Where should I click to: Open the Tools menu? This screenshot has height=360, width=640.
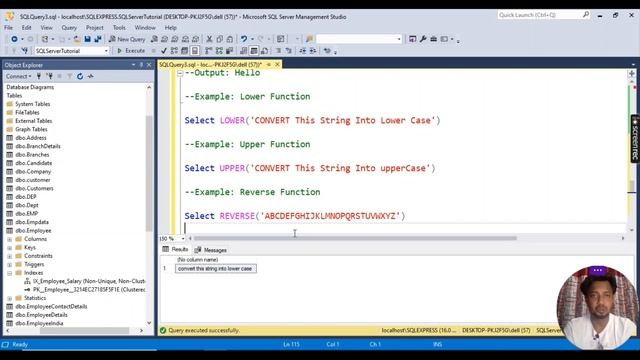click(x=119, y=27)
